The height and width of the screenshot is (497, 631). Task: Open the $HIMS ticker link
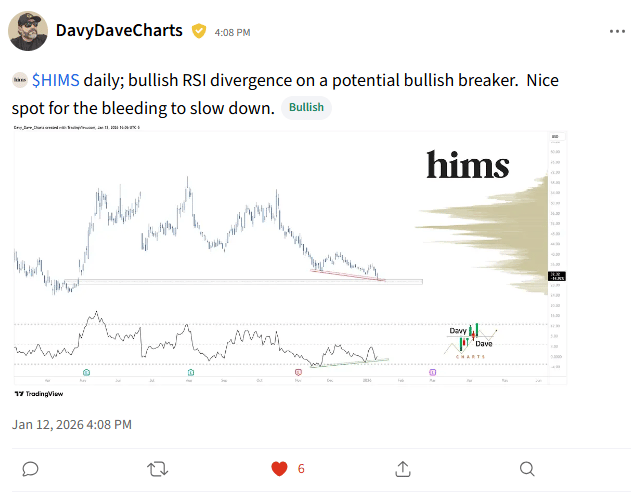click(56, 80)
